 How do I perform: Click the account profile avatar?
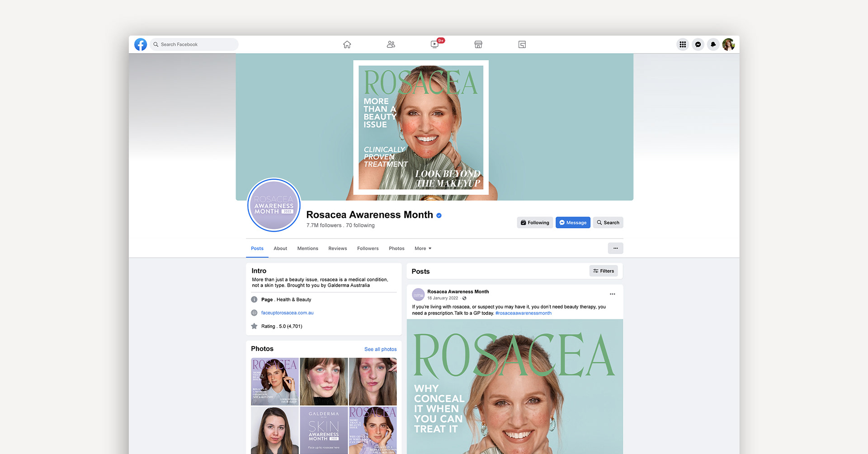click(728, 44)
